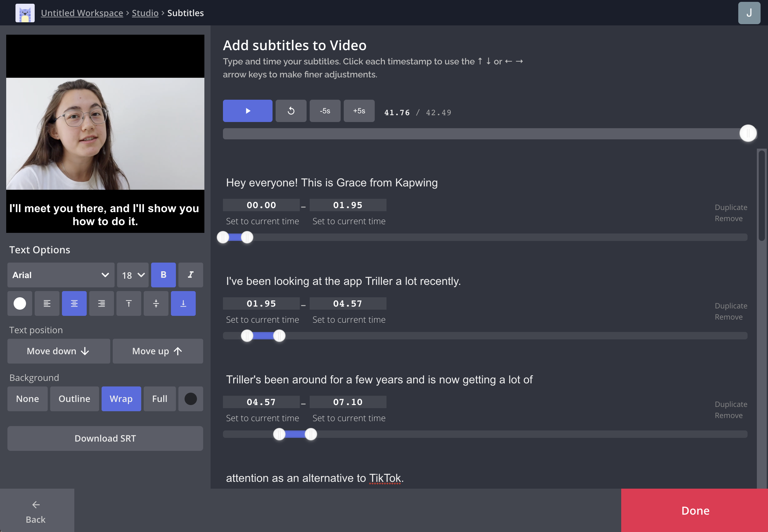Expand the font size dropdown
The height and width of the screenshot is (532, 768).
coord(133,275)
